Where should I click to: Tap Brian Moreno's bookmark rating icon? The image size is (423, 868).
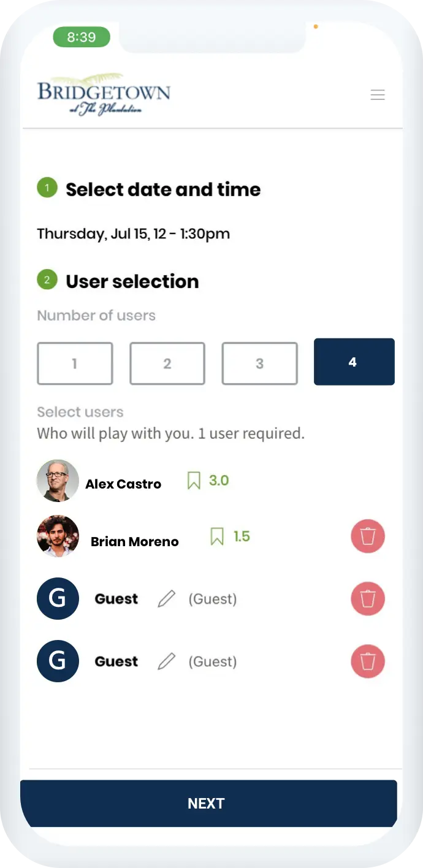[217, 537]
